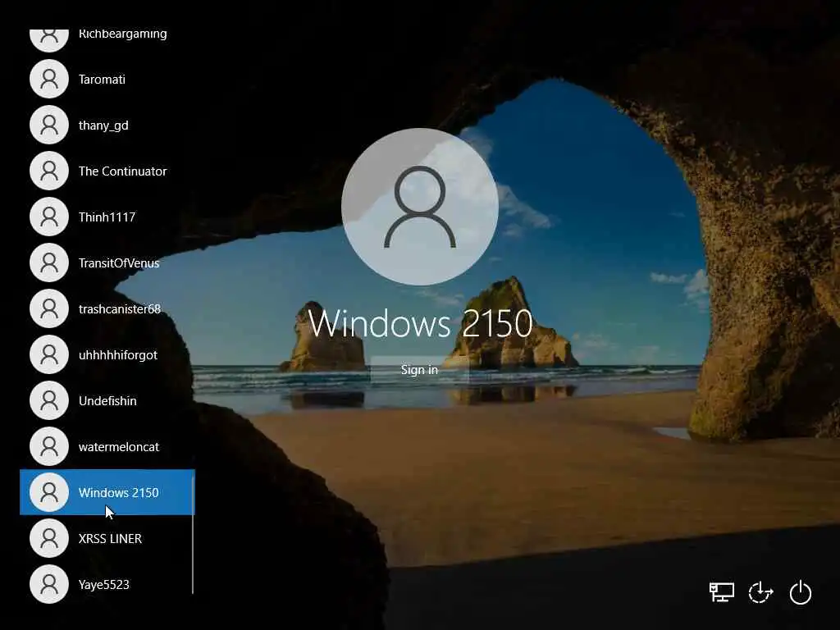Click the avatar icon beside Thinh1117

tap(48, 217)
